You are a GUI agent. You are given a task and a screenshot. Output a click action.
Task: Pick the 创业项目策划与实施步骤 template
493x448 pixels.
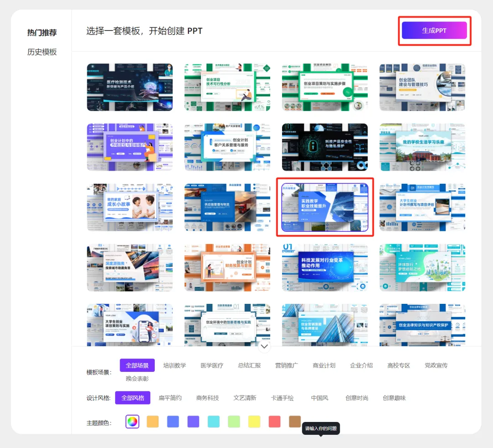[325, 87]
